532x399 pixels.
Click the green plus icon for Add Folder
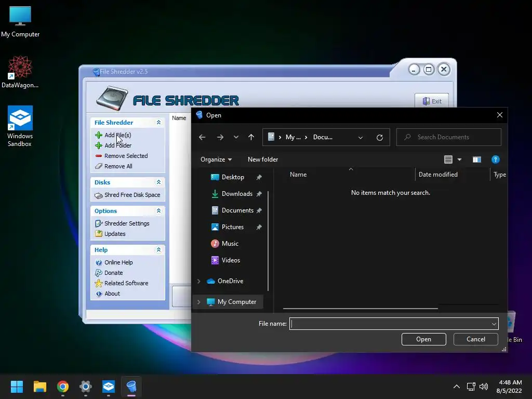(x=98, y=145)
